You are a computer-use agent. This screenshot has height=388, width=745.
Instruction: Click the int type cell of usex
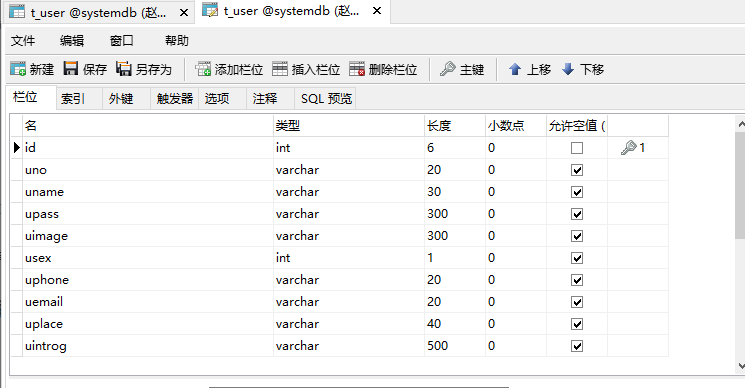(349, 258)
